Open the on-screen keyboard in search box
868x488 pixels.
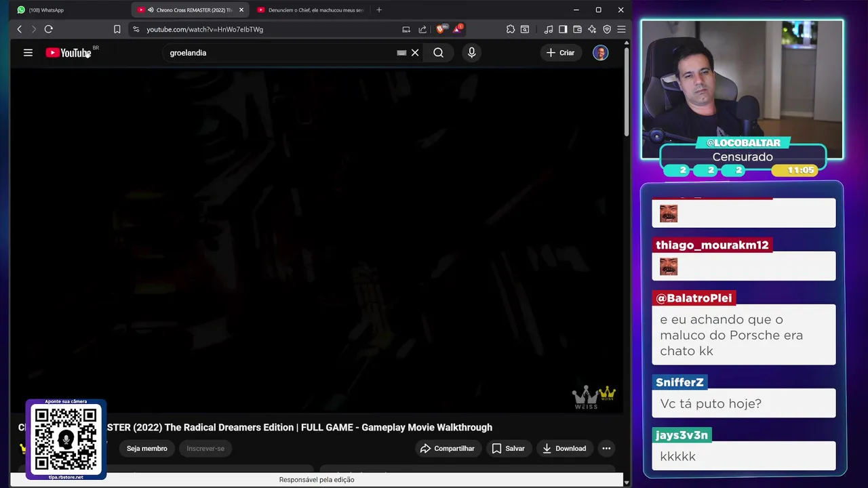tap(401, 53)
